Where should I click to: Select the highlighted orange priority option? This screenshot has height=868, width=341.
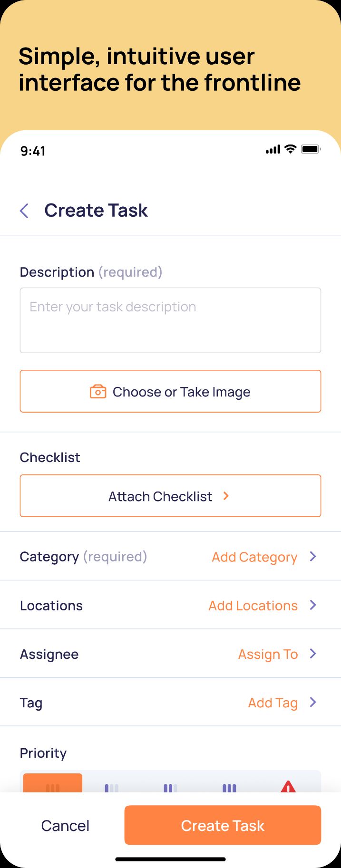pos(53,784)
